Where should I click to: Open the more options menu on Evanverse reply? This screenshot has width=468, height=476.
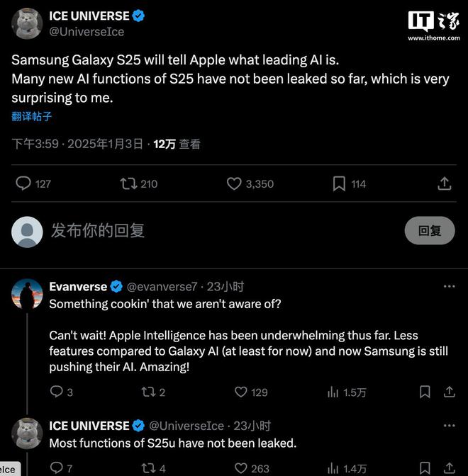[x=449, y=286]
